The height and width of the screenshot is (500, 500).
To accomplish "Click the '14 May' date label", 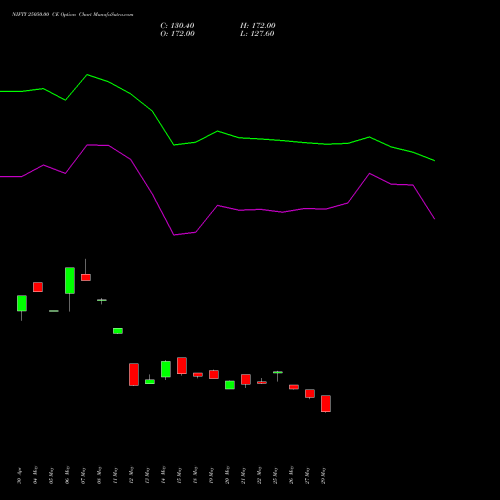I will 164,475.
